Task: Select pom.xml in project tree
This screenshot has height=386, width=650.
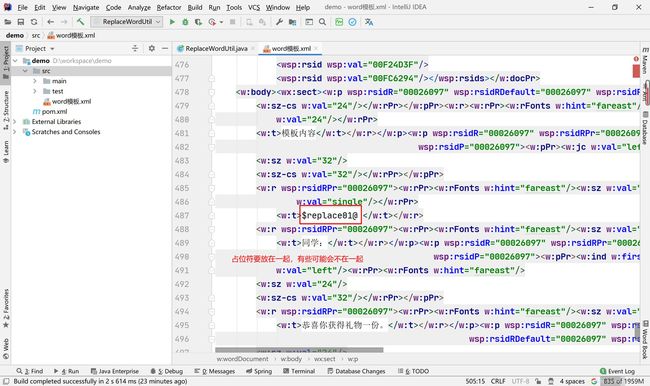Action: click(50, 112)
